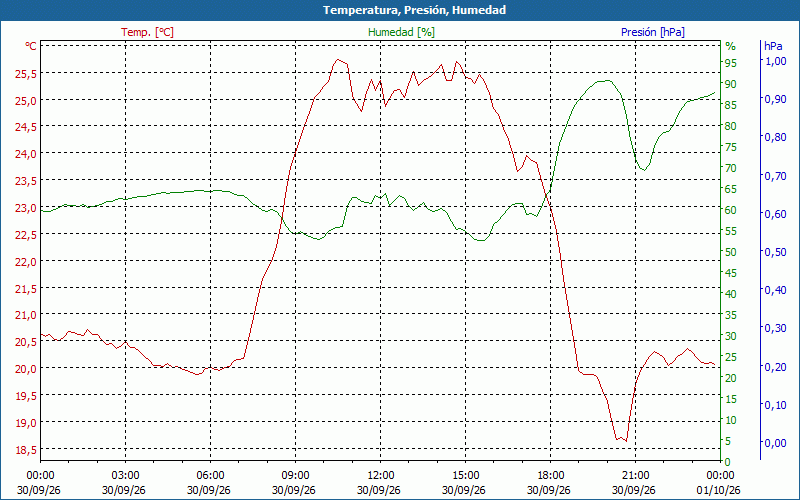Click the 50 humidity axis value
The width and height of the screenshot is (800, 500).
point(731,252)
